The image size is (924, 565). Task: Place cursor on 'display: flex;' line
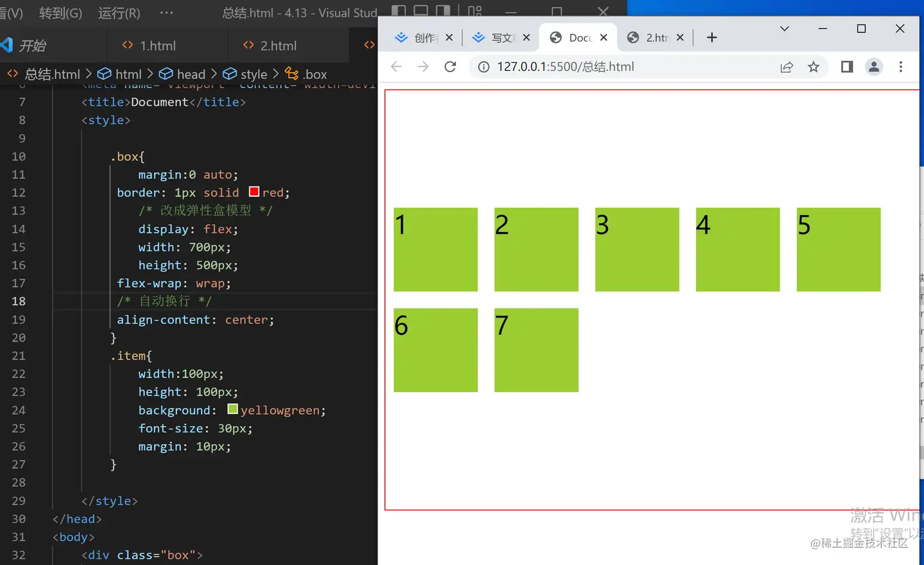(x=188, y=229)
